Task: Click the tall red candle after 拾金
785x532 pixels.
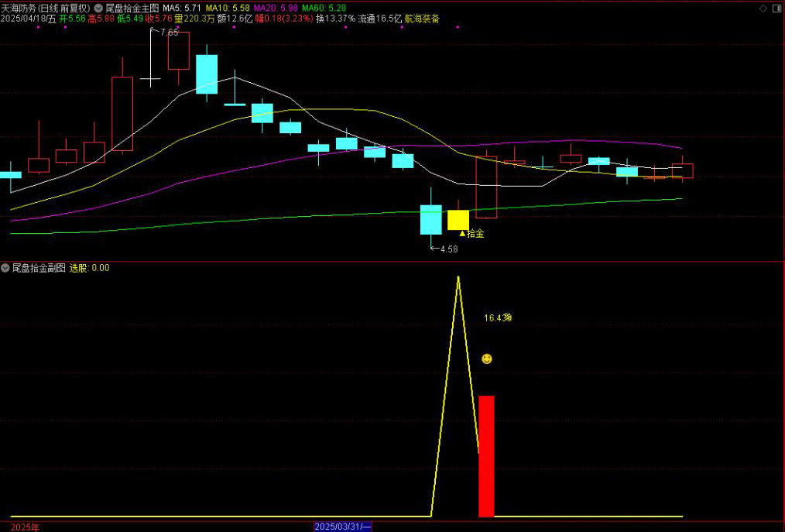Action: 486,187
